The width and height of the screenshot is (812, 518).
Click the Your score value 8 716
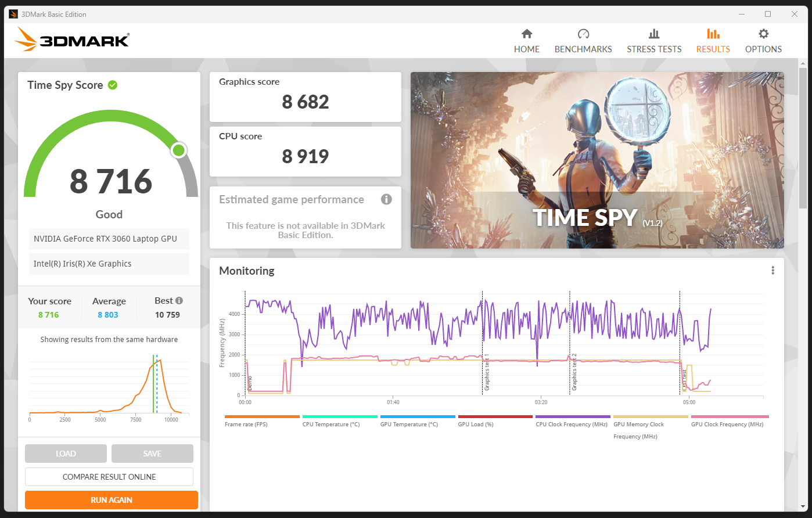click(49, 315)
